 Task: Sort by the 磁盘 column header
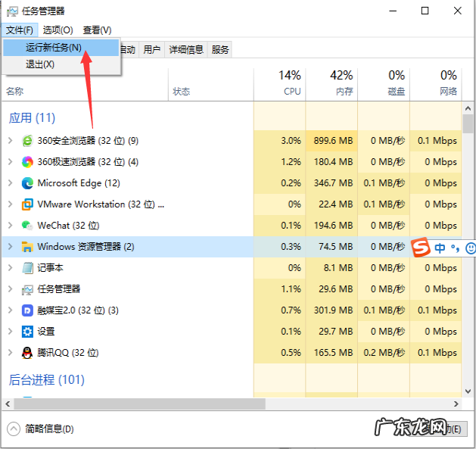384,84
